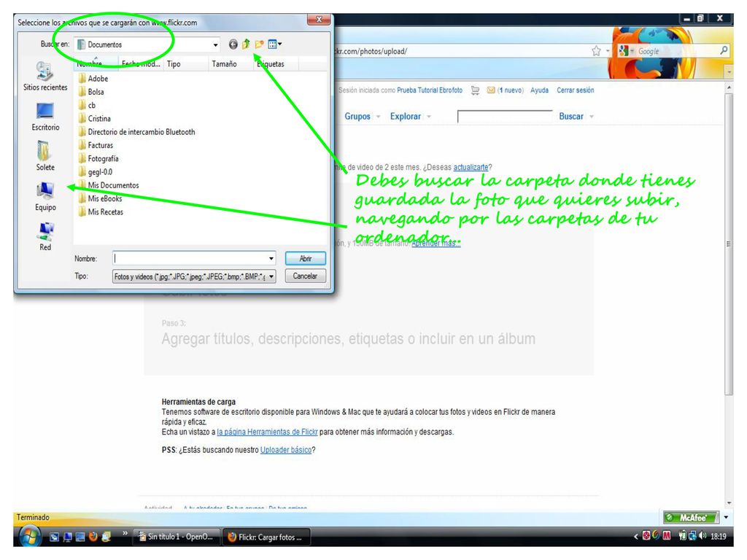Open the mail envelope icon (1 nuevo)
This screenshot has width=747, height=560.
coord(491,90)
